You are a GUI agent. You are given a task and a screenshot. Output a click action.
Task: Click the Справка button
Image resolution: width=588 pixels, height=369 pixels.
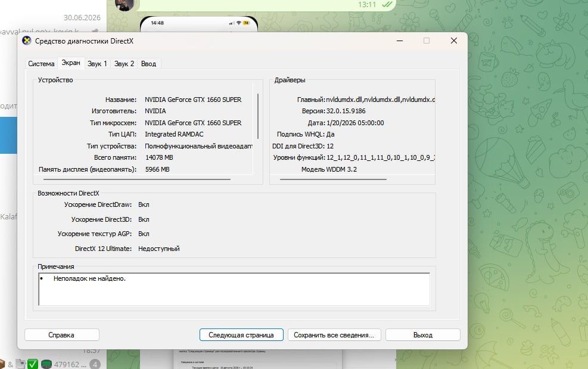pyautogui.click(x=61, y=335)
